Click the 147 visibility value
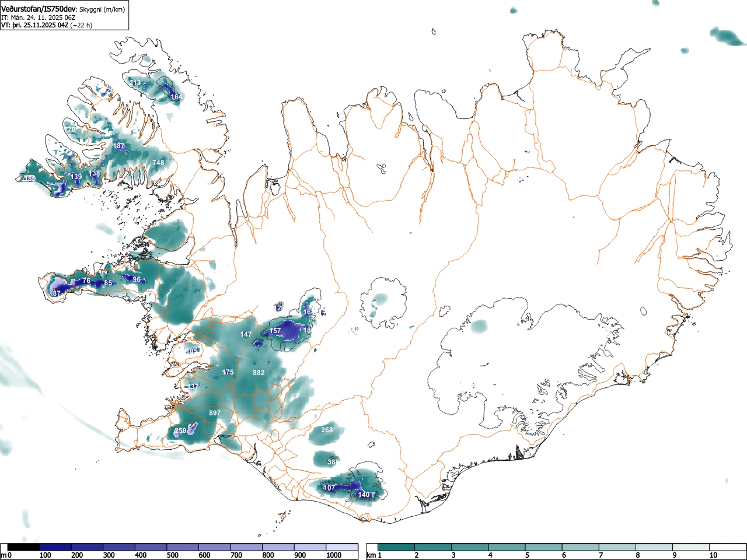The width and height of the screenshot is (747, 560). (246, 334)
